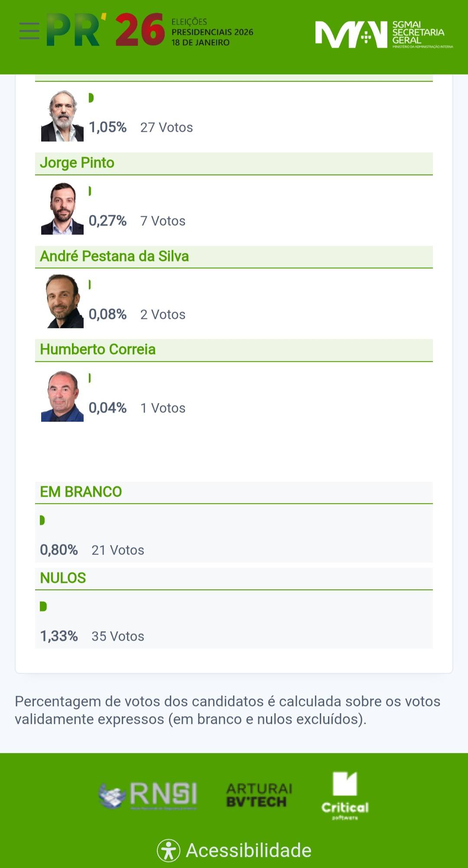This screenshot has height=868, width=468.
Task: Click the EM BRANCO green progress bar
Action: click(42, 520)
